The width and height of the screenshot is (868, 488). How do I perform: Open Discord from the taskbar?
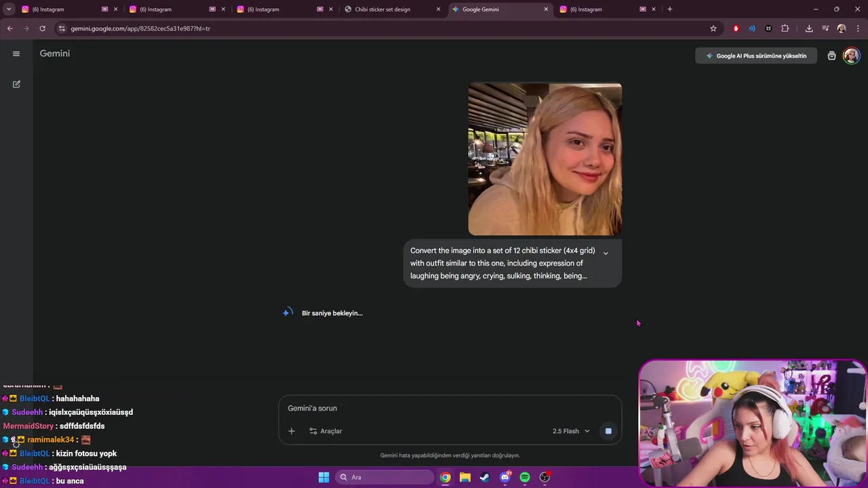[x=505, y=477]
